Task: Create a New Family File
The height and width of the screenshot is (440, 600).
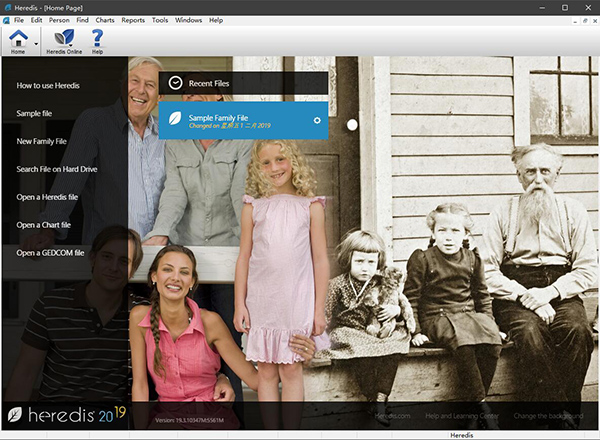Action: coord(41,142)
